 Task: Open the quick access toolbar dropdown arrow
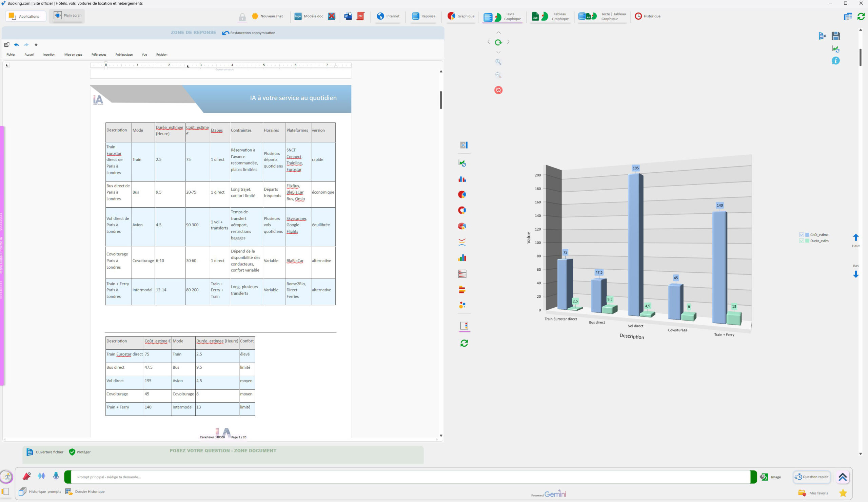36,45
